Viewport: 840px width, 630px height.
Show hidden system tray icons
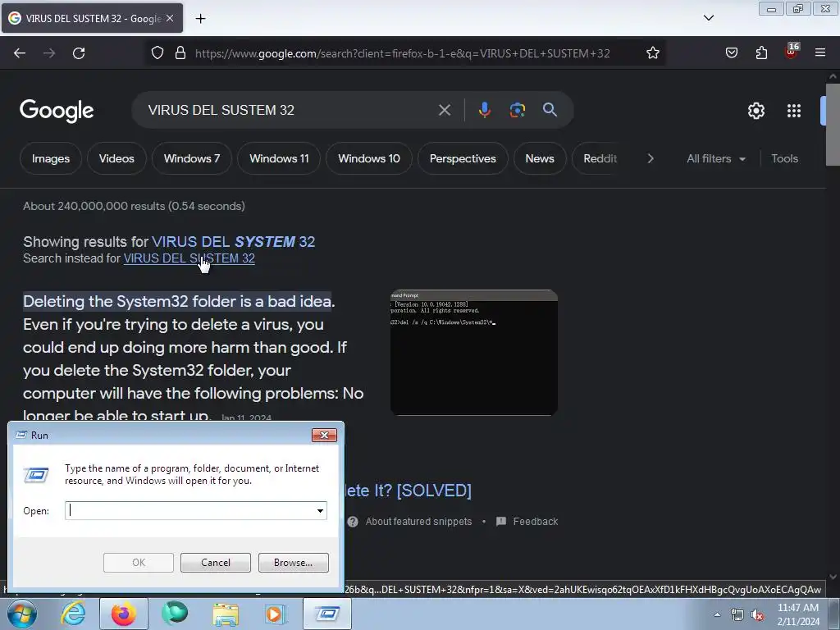717,614
